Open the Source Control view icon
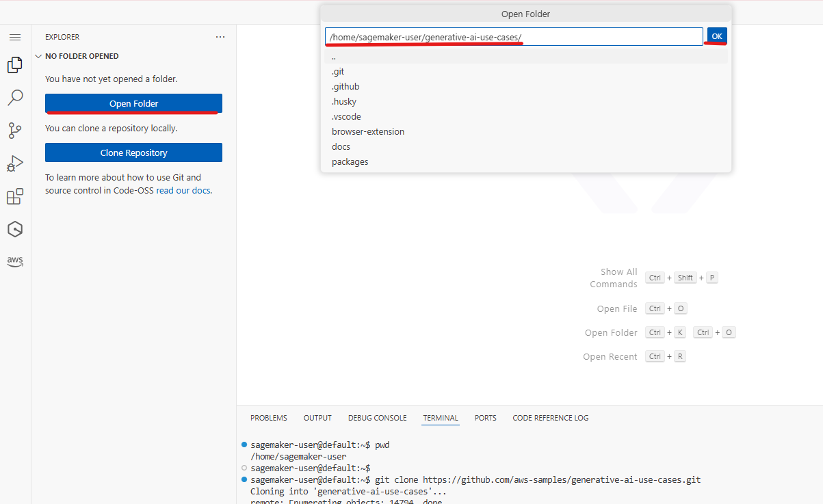The image size is (823, 504). [15, 131]
